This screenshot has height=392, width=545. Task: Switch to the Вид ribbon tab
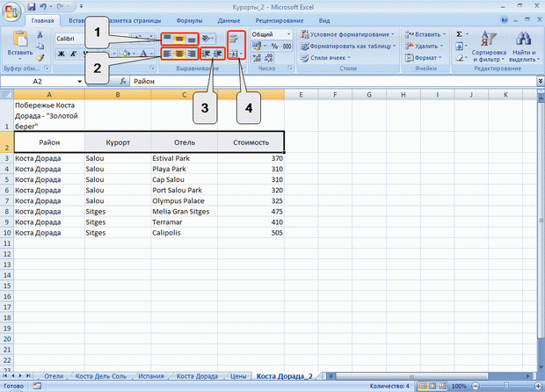(324, 20)
